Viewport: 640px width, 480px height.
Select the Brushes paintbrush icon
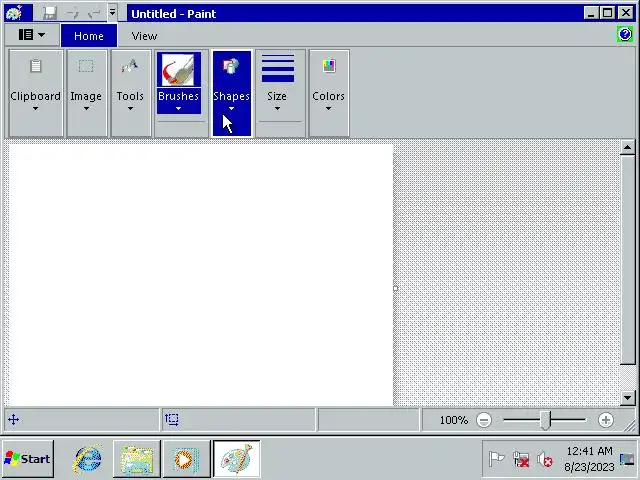pyautogui.click(x=178, y=69)
